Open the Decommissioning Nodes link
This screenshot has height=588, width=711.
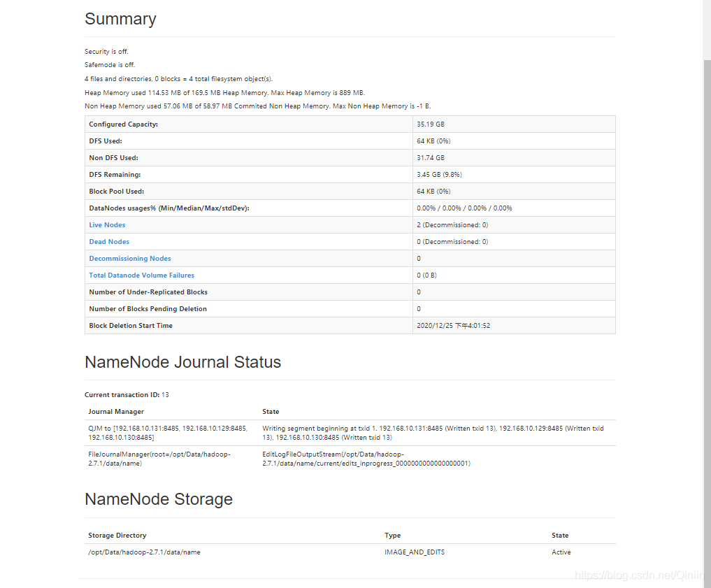[x=129, y=259]
